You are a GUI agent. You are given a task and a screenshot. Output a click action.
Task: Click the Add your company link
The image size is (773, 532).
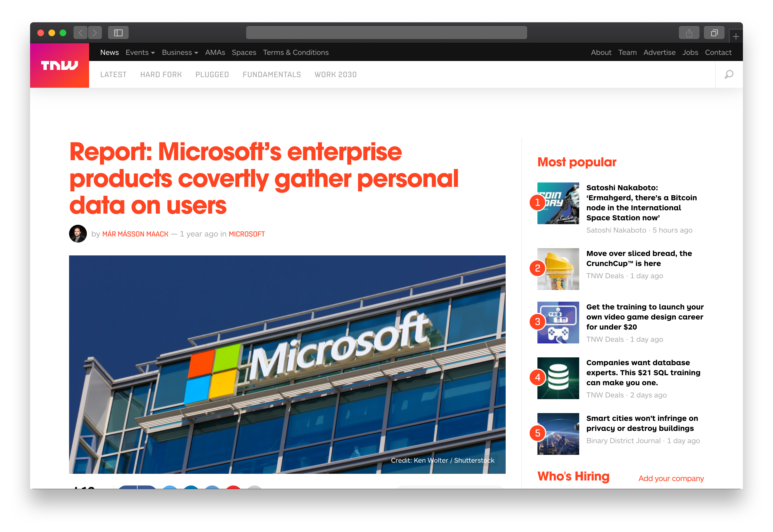(x=671, y=478)
